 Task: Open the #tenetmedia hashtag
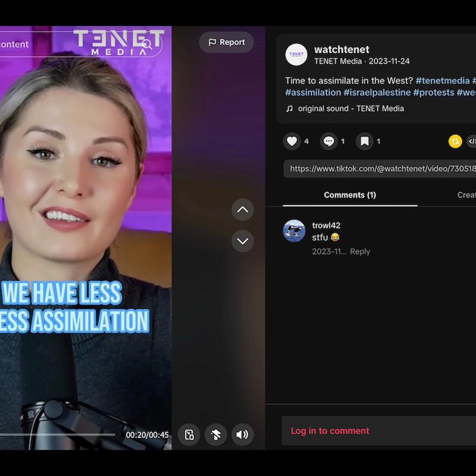point(442,81)
